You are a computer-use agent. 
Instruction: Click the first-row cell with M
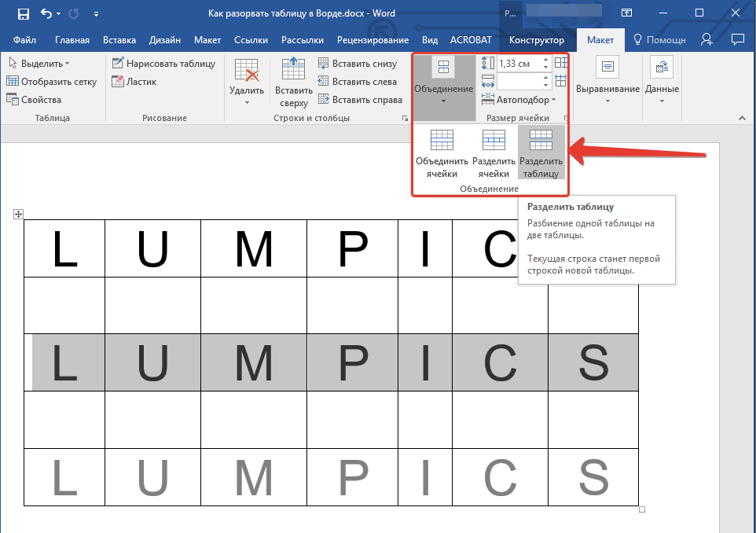pos(254,248)
